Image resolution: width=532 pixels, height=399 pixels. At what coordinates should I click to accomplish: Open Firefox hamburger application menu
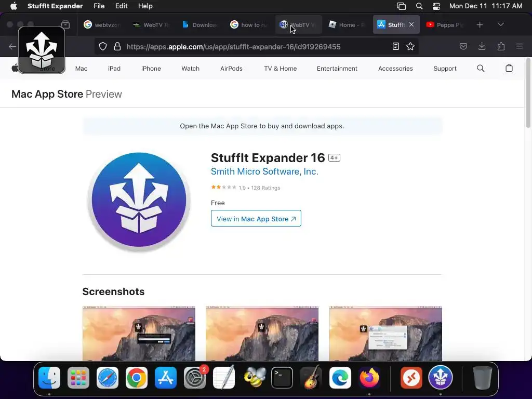click(519, 46)
